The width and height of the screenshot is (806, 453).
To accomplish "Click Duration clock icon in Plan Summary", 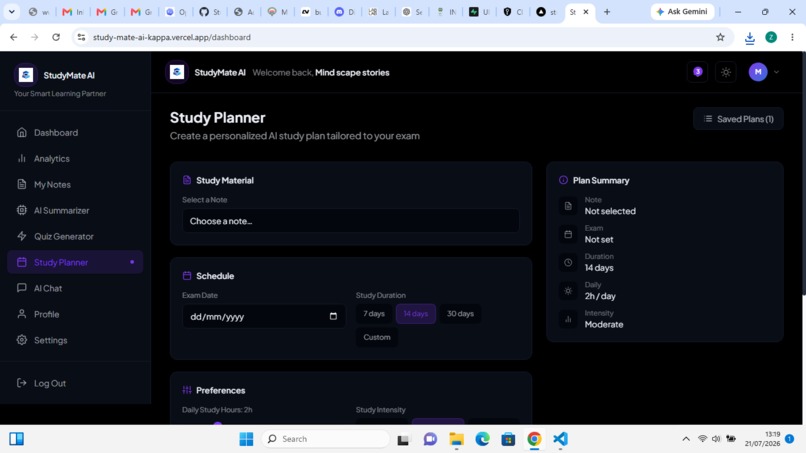I will point(568,262).
